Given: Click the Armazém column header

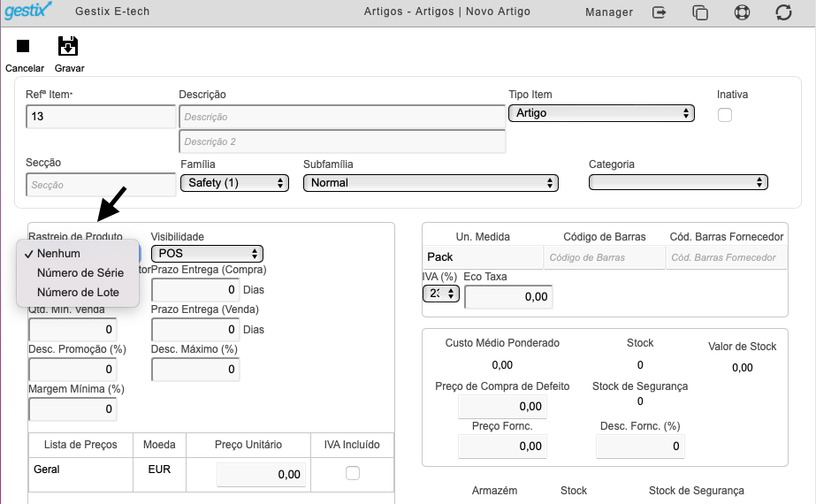Looking at the screenshot, I should pos(494,491).
